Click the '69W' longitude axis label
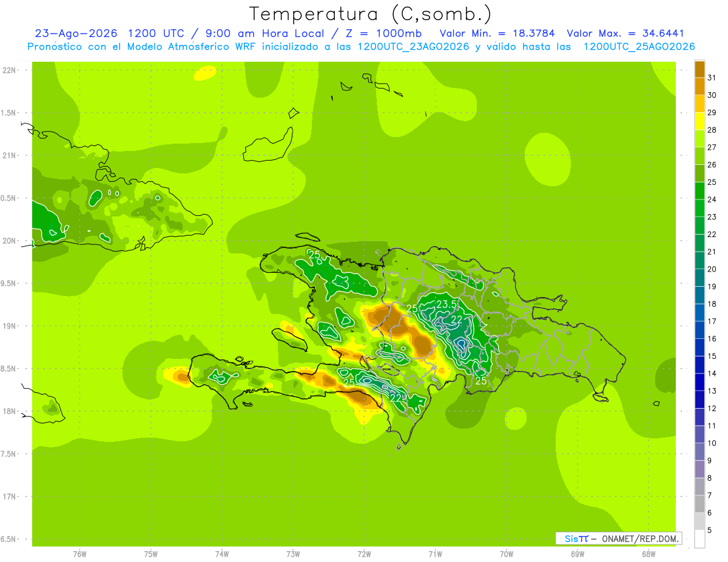 tap(578, 554)
